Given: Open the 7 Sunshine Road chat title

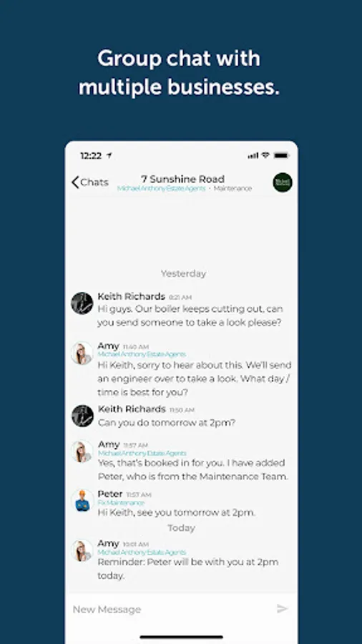Looking at the screenshot, I should coord(182,179).
